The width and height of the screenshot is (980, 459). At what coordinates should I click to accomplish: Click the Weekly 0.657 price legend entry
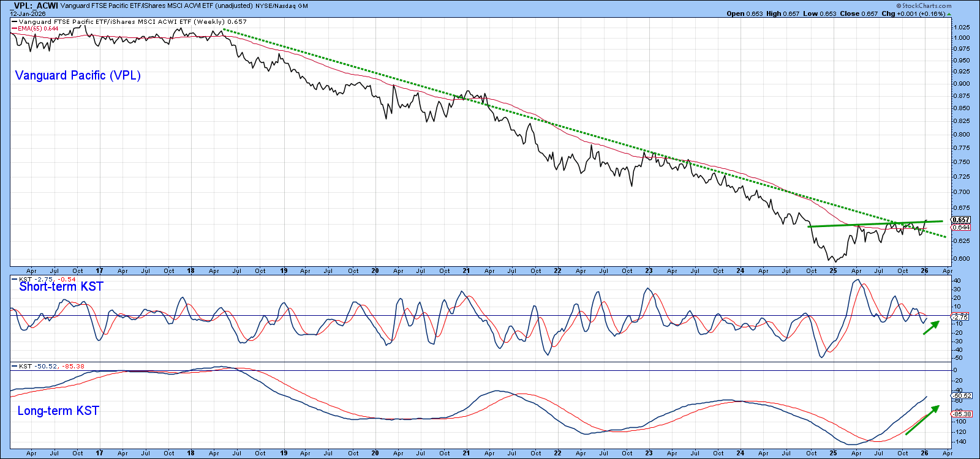pos(130,21)
